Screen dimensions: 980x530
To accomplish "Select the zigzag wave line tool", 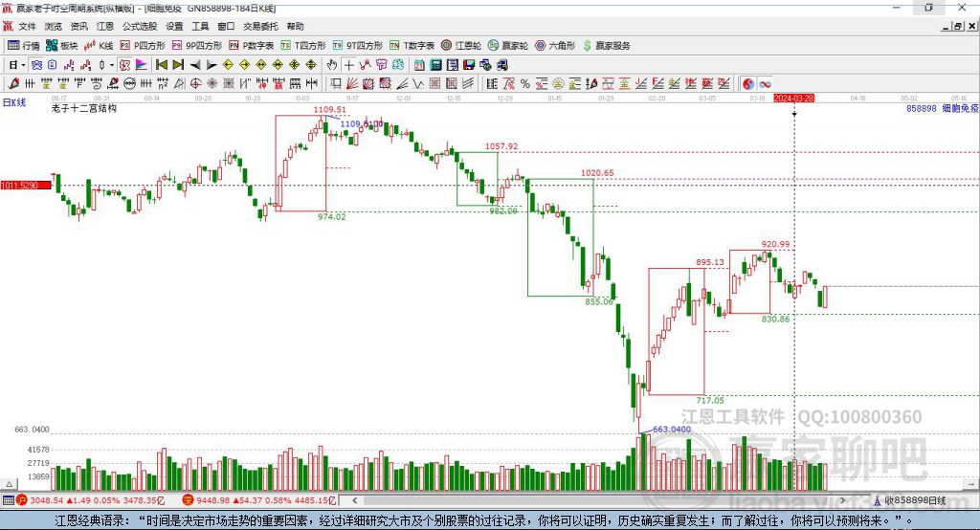I will [x=418, y=84].
